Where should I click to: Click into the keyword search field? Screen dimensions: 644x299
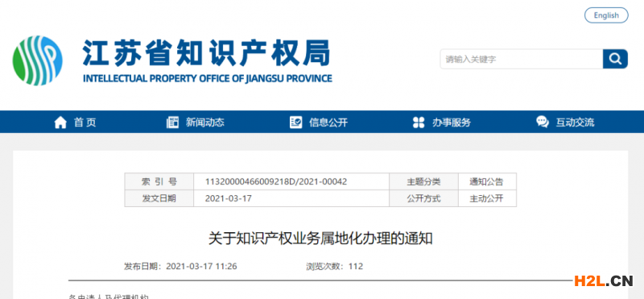522,59
